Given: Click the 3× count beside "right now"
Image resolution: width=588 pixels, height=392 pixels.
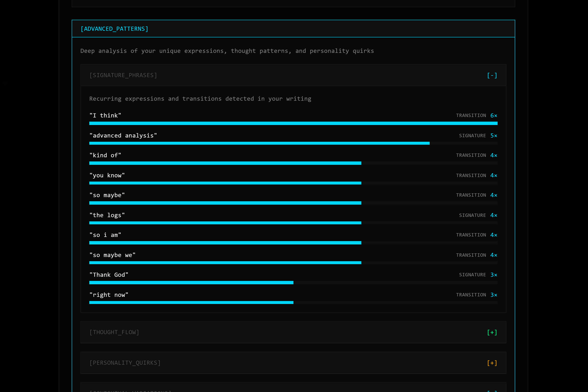Looking at the screenshot, I should click(x=493, y=295).
